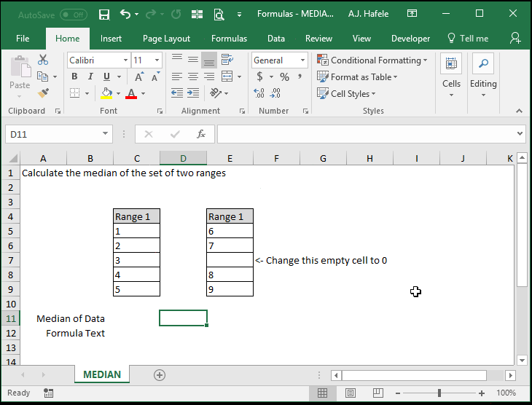This screenshot has height=405, width=532.
Task: Select the MEDIAN sheet tab
Action: click(102, 374)
